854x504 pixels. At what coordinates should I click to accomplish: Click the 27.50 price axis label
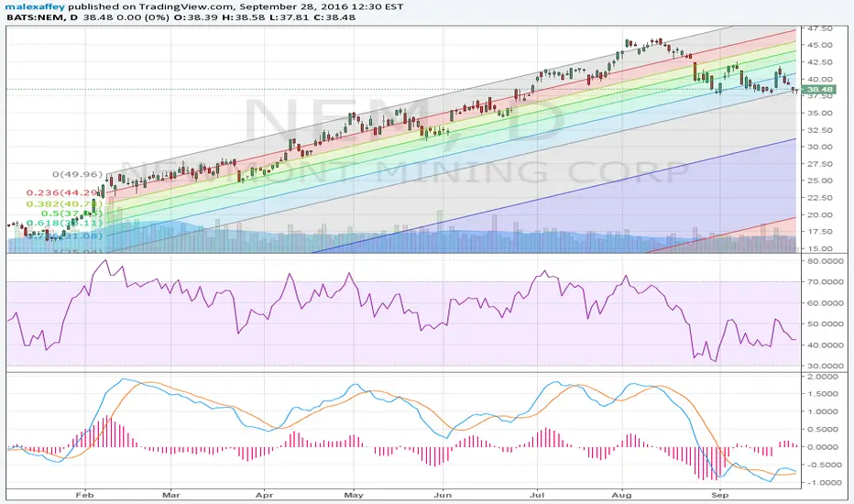tap(820, 164)
